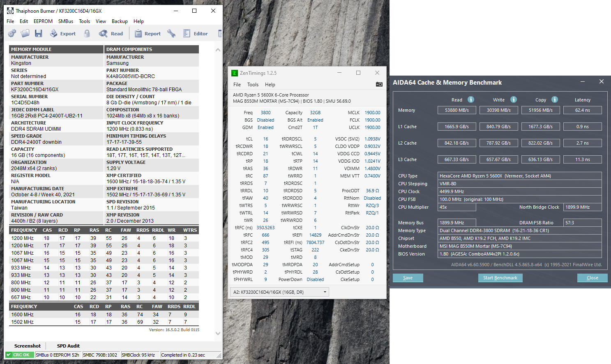Click the AIDA64 Memory Latency value field
The image size is (611, 364).
click(x=583, y=110)
